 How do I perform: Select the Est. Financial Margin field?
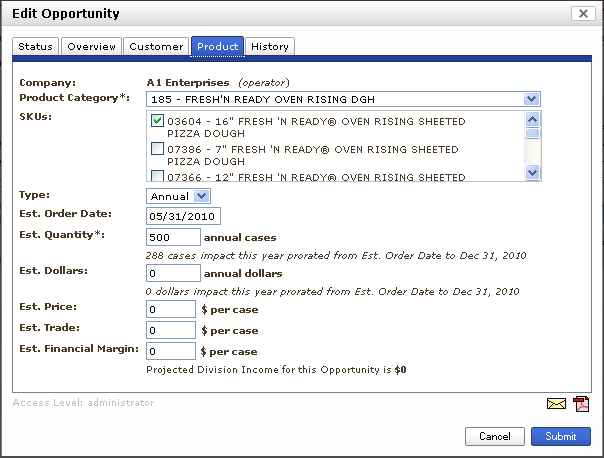[171, 352]
